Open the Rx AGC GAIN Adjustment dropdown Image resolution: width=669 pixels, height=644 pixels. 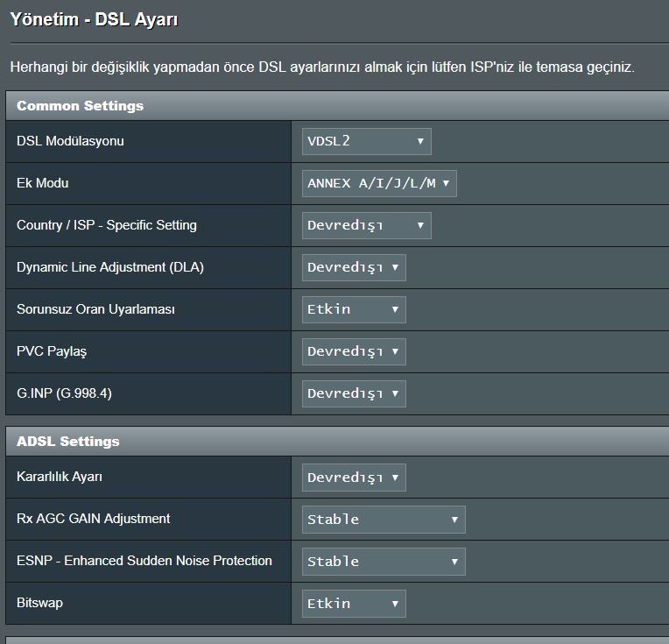point(384,520)
